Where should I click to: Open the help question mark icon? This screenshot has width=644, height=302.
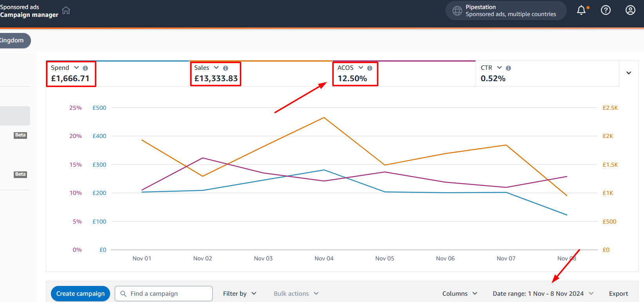(x=606, y=10)
